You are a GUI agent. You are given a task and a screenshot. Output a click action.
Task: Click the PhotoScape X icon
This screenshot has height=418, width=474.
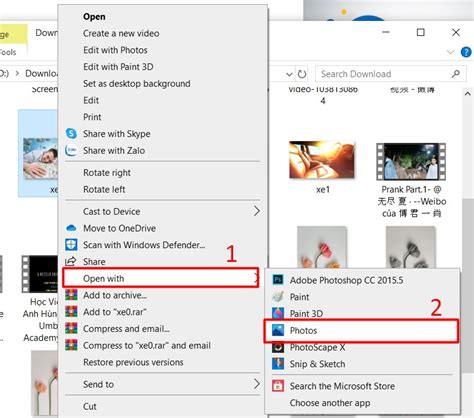tap(278, 347)
